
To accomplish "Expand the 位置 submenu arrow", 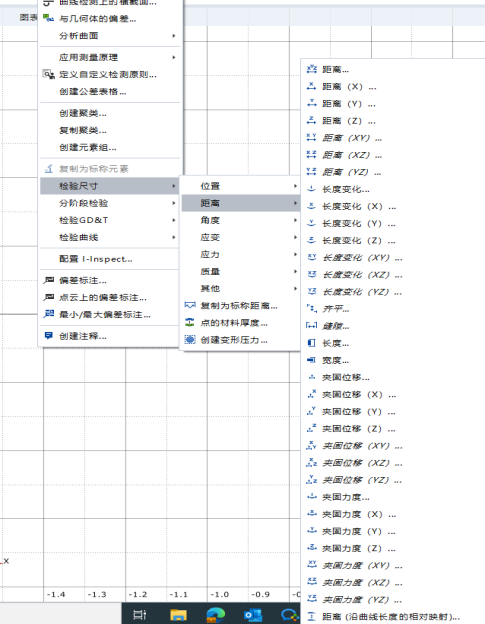I will (x=295, y=186).
